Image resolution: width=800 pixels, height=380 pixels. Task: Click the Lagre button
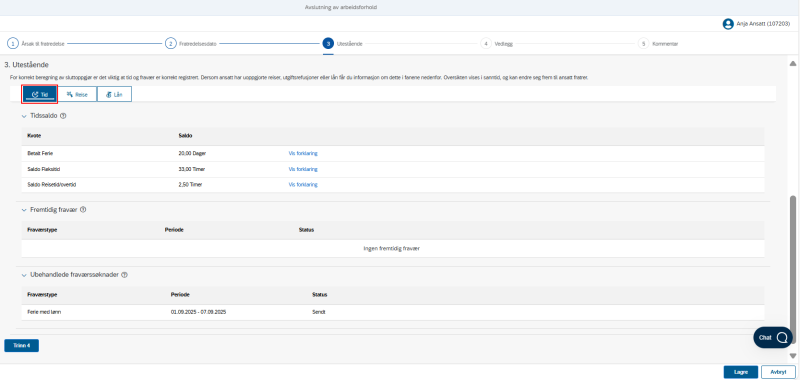740,372
